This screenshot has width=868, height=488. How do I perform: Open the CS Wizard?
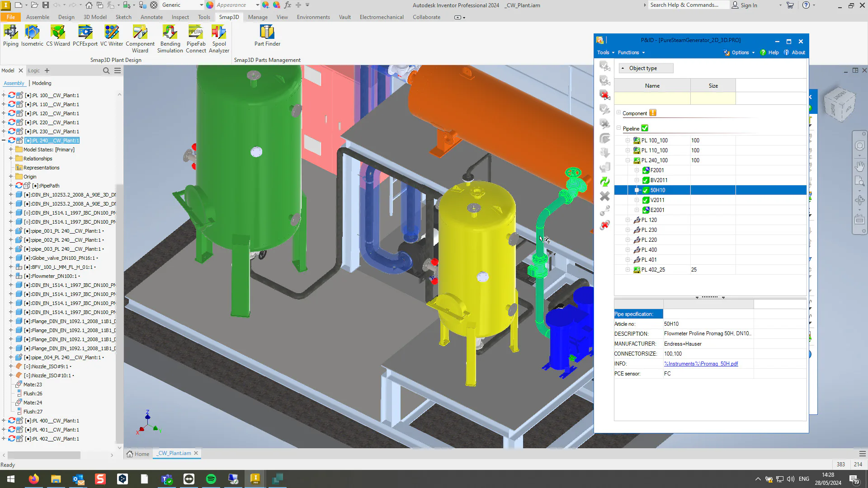58,36
